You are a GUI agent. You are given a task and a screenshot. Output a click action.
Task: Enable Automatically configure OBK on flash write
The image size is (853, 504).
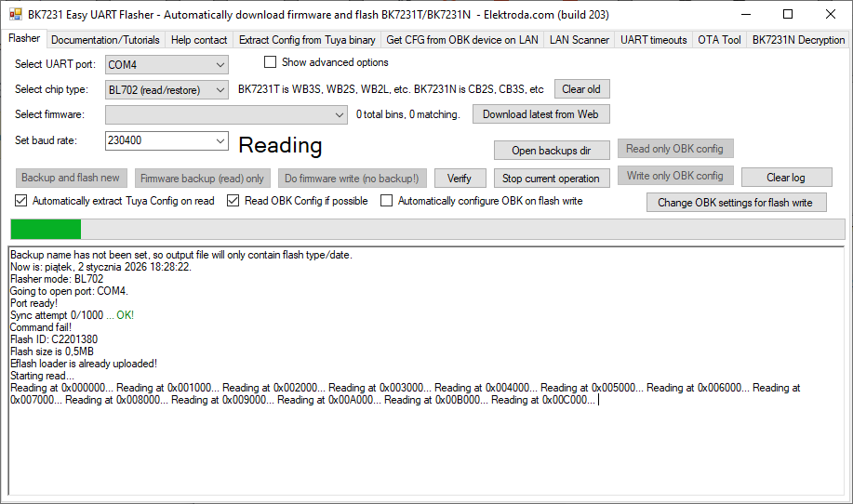pos(386,201)
